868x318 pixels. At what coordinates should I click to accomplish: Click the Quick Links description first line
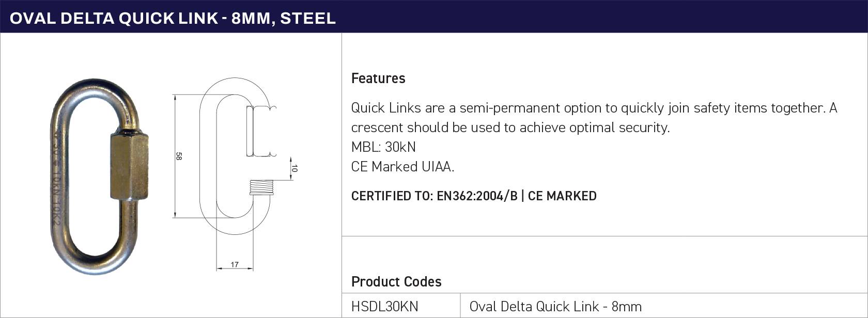click(594, 108)
